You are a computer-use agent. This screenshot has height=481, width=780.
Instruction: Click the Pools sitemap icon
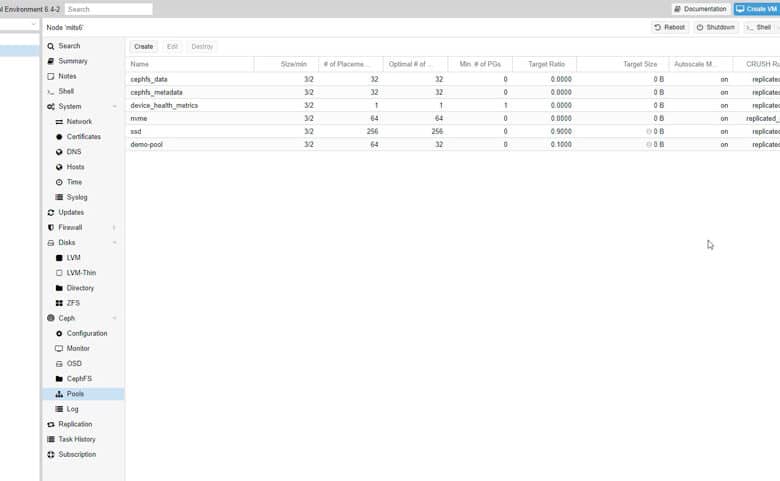point(59,394)
